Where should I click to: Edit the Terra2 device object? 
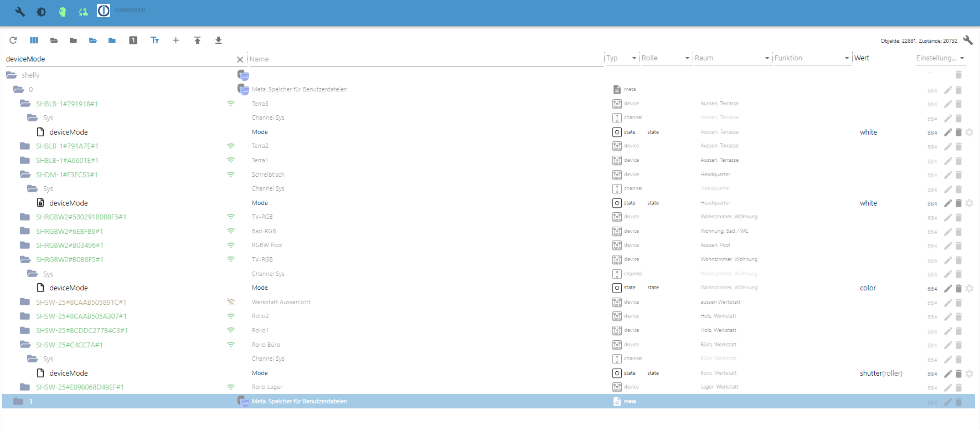click(x=948, y=146)
